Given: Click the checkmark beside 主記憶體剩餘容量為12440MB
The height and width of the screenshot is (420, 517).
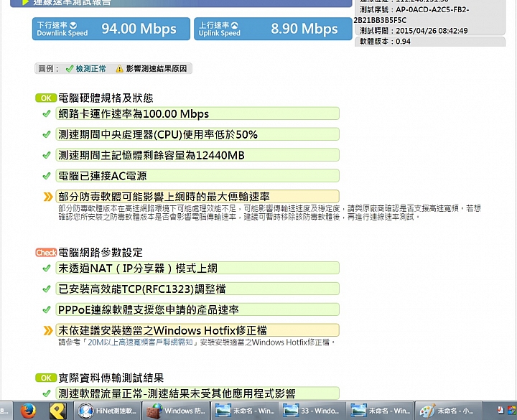Looking at the screenshot, I should click(x=47, y=155).
